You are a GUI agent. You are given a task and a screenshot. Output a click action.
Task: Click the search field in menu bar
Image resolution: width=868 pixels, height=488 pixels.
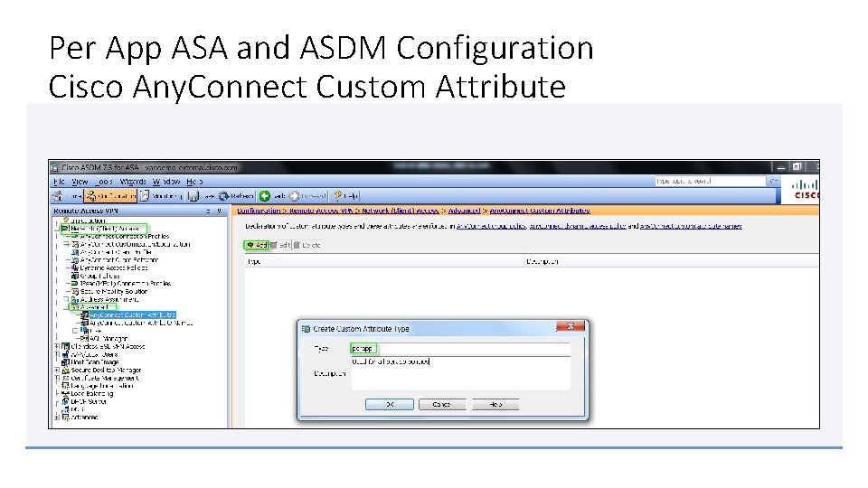click(x=710, y=181)
